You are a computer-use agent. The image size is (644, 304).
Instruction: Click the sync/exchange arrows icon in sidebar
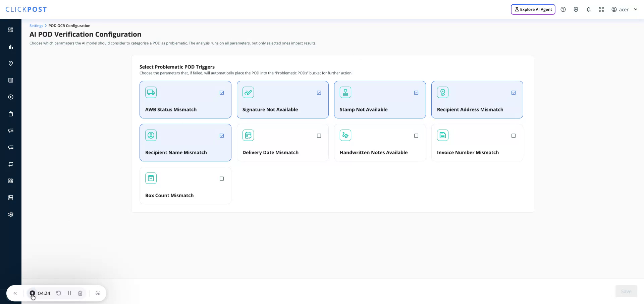pos(11,164)
